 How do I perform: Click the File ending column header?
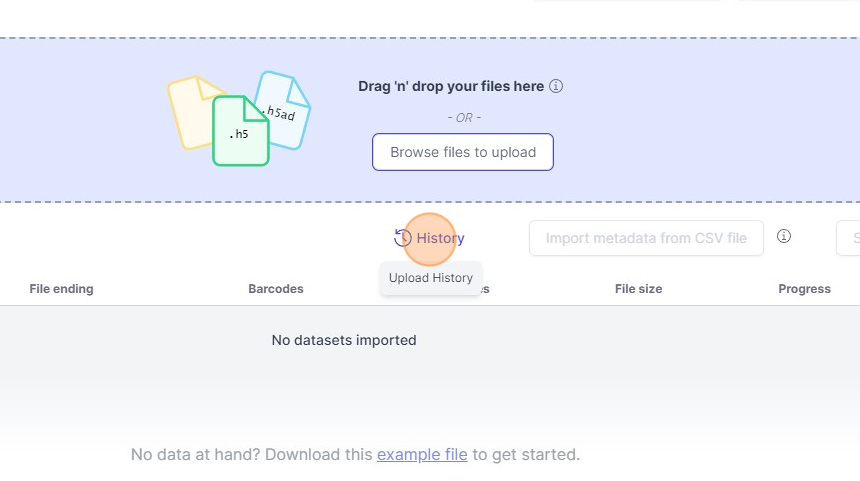tap(61, 289)
